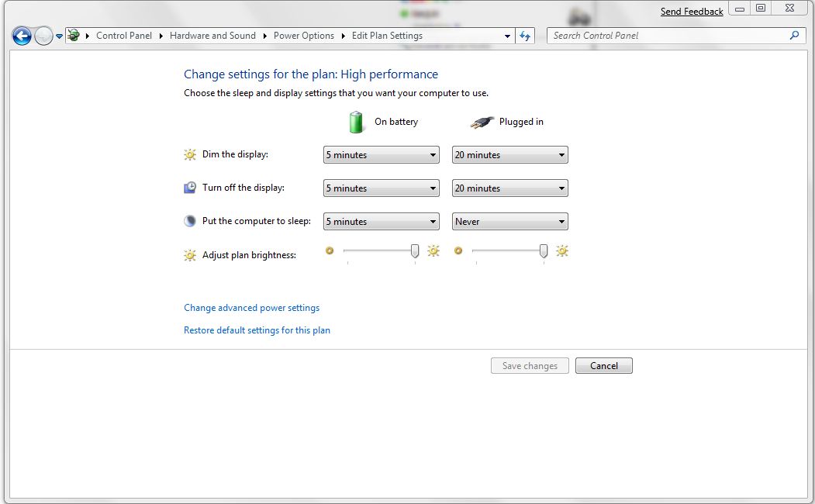Screen dimensions: 815x504
Task: Click the 'Adjust plan brightness:' label
Action: (x=249, y=255)
